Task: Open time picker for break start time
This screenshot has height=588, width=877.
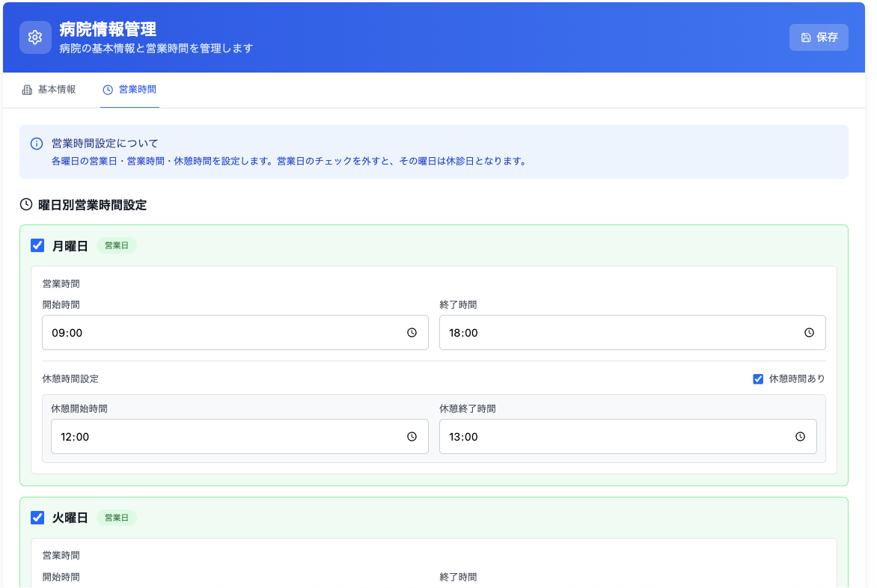Action: point(412,437)
